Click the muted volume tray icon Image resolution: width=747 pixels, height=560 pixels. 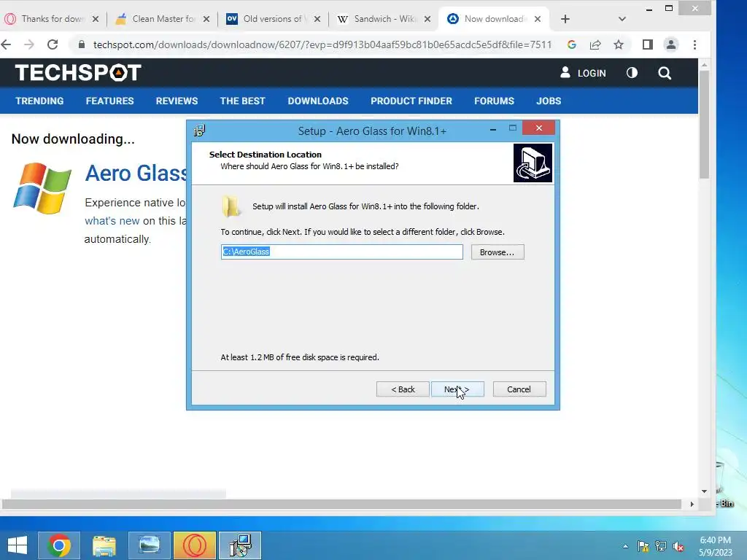click(678, 546)
